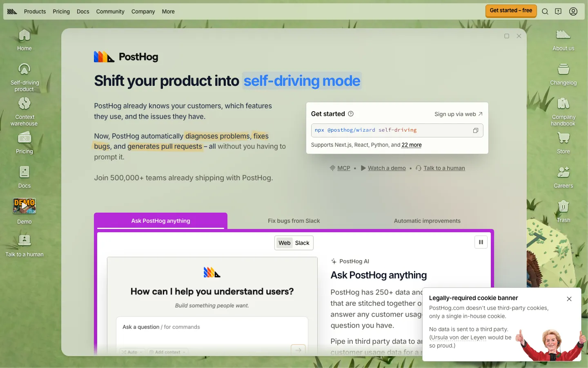Close the PostHog window

click(x=519, y=36)
